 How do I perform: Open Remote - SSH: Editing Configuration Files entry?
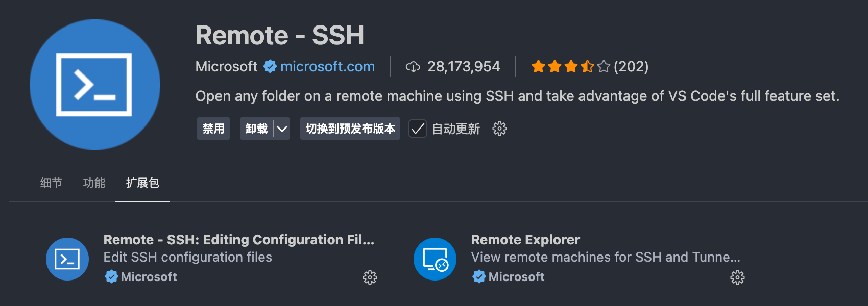pos(238,240)
